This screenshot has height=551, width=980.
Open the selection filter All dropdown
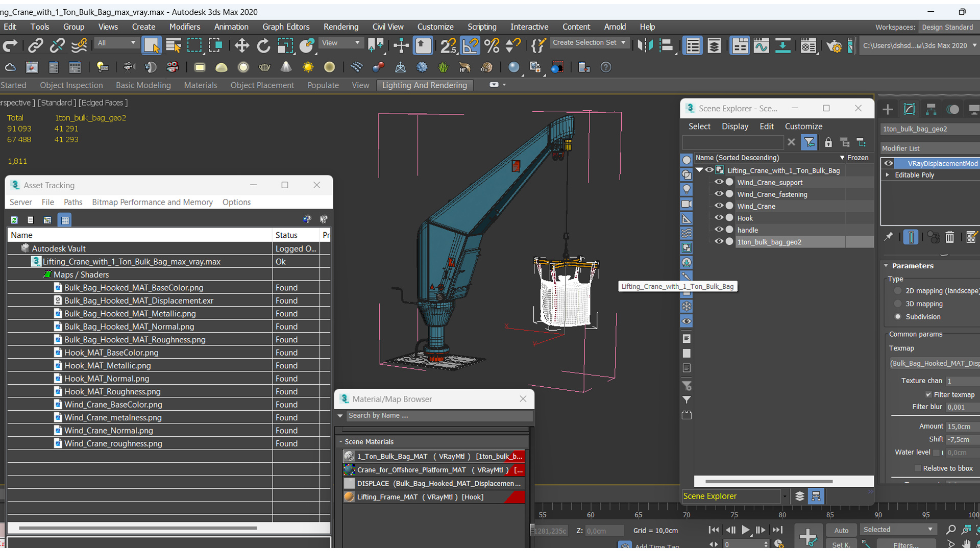pyautogui.click(x=116, y=43)
